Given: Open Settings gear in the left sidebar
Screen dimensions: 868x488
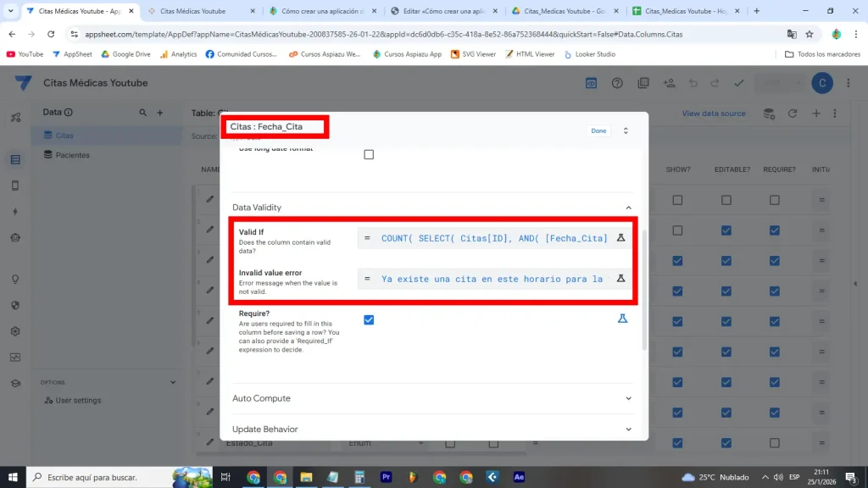Looking at the screenshot, I should (14, 332).
